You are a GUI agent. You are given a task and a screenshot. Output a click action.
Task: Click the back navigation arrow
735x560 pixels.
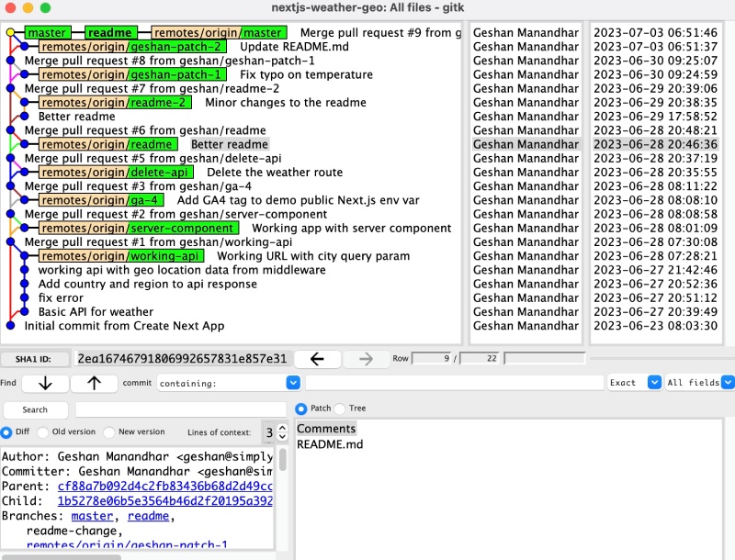(x=318, y=359)
